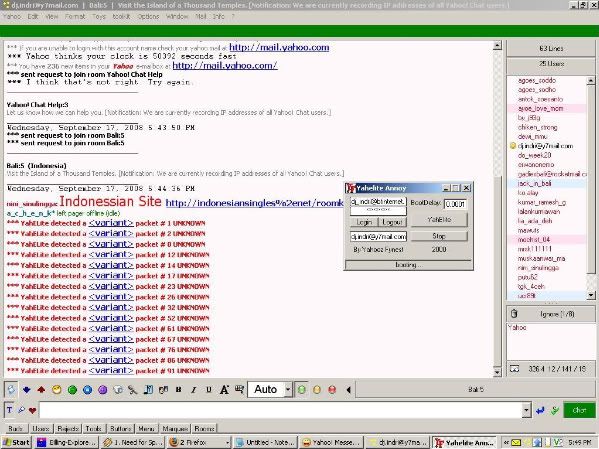Click the trash can icon beside Ignore

pos(514,314)
